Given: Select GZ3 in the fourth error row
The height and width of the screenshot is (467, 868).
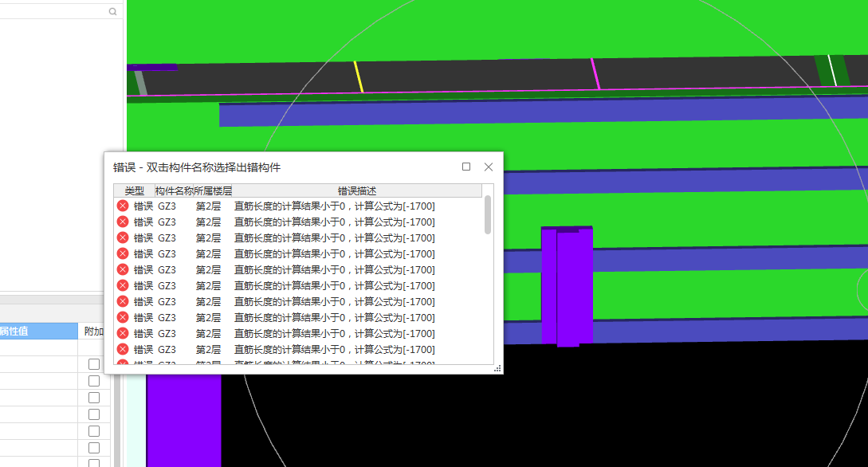Looking at the screenshot, I should point(167,254).
